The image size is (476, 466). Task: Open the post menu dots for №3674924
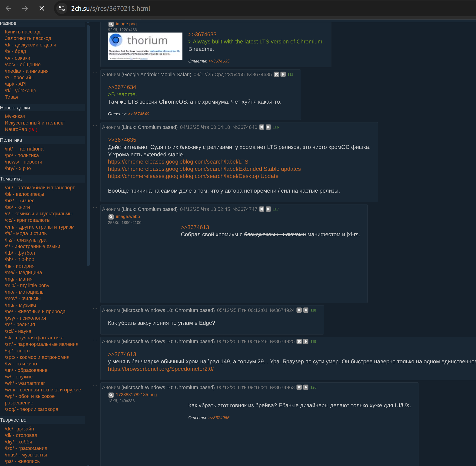[95, 309]
